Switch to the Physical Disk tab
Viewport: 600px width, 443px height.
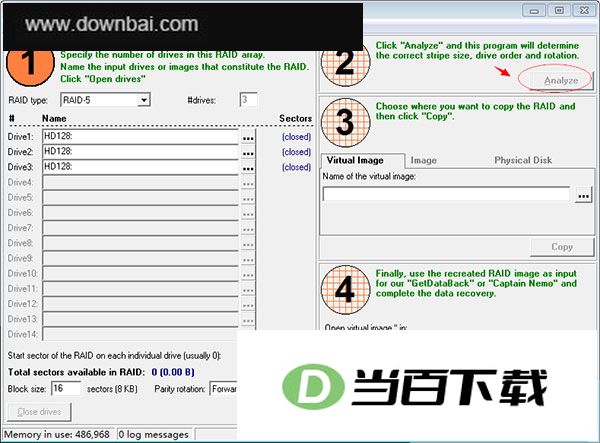click(x=523, y=160)
